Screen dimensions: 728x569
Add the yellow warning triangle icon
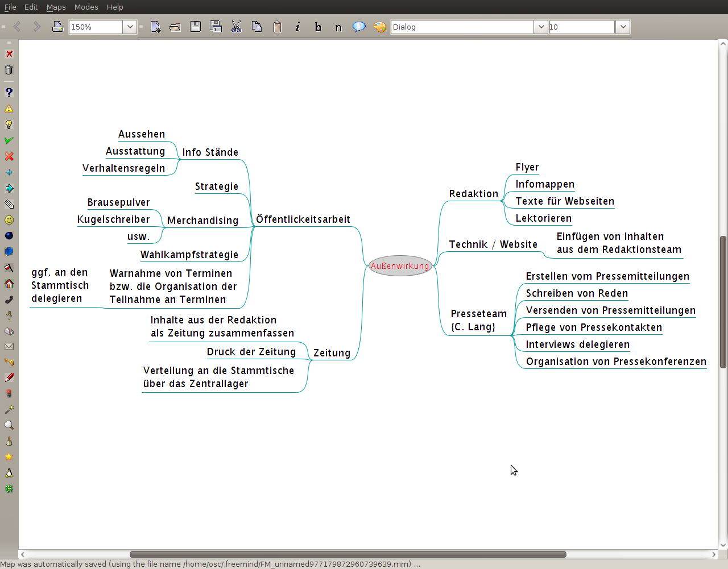pos(9,109)
